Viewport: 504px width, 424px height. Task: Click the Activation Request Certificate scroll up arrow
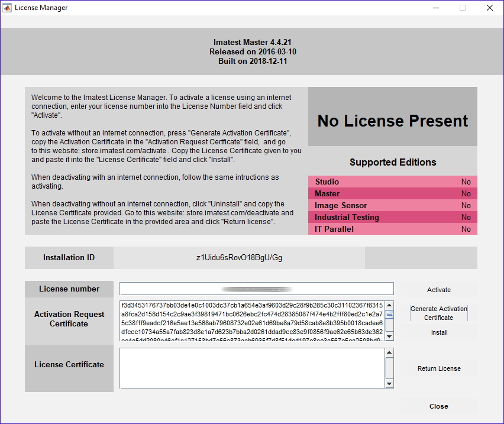(389, 305)
